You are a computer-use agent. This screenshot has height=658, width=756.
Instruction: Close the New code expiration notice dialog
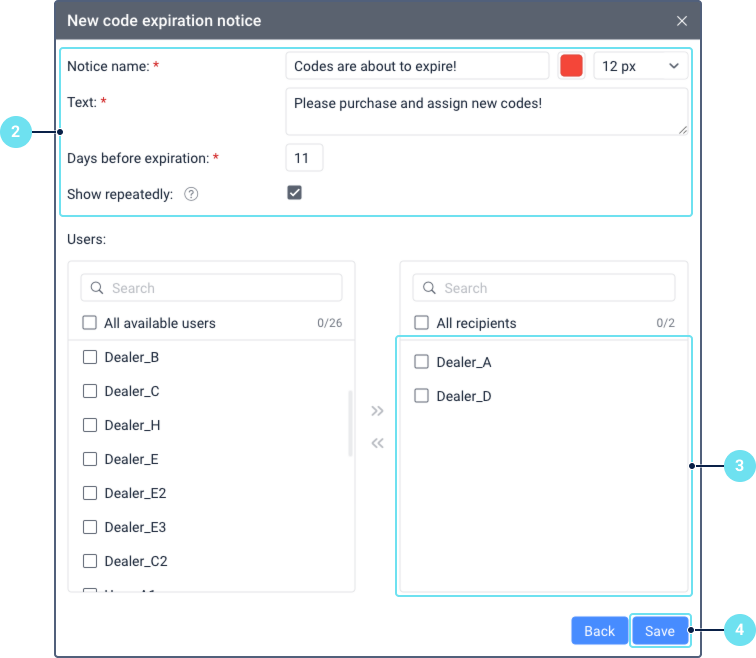tap(682, 21)
